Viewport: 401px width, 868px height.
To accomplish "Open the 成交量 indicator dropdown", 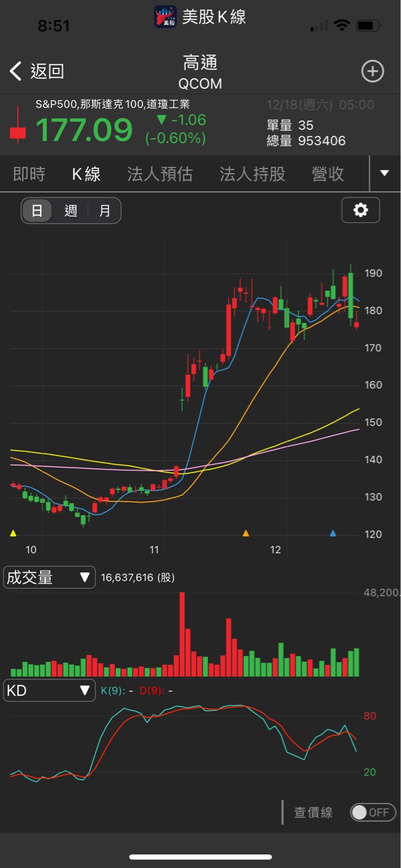I will (x=49, y=577).
